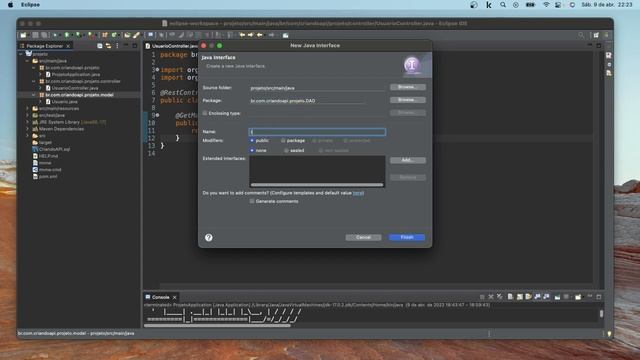Click the Control Center icon in menu bar

pyautogui.click(x=558, y=5)
